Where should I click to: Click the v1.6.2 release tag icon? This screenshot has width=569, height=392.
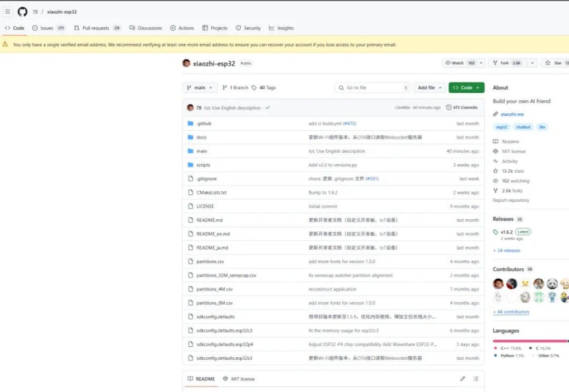point(495,232)
